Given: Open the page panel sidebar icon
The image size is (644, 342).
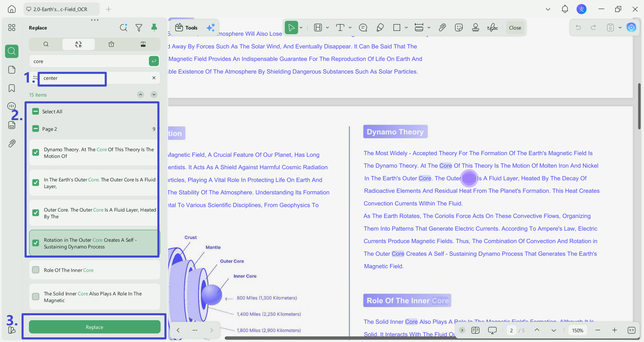Looking at the screenshot, I should pyautogui.click(x=12, y=70).
